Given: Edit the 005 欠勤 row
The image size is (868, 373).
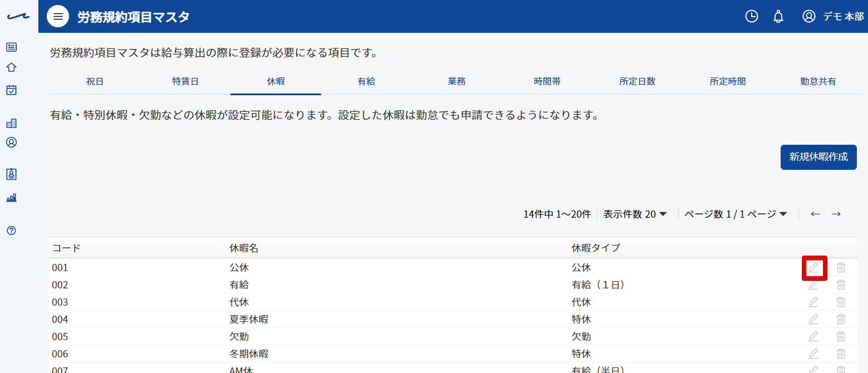Looking at the screenshot, I should click(x=813, y=336).
